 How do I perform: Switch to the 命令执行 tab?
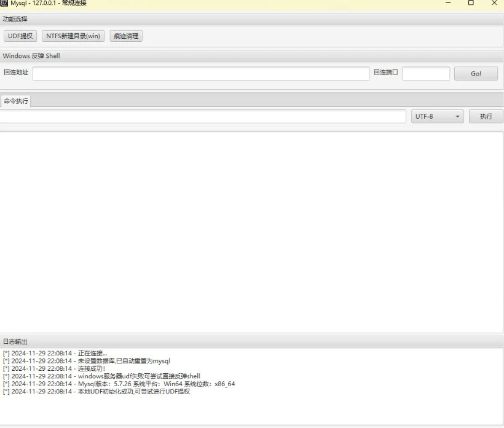[x=15, y=101]
